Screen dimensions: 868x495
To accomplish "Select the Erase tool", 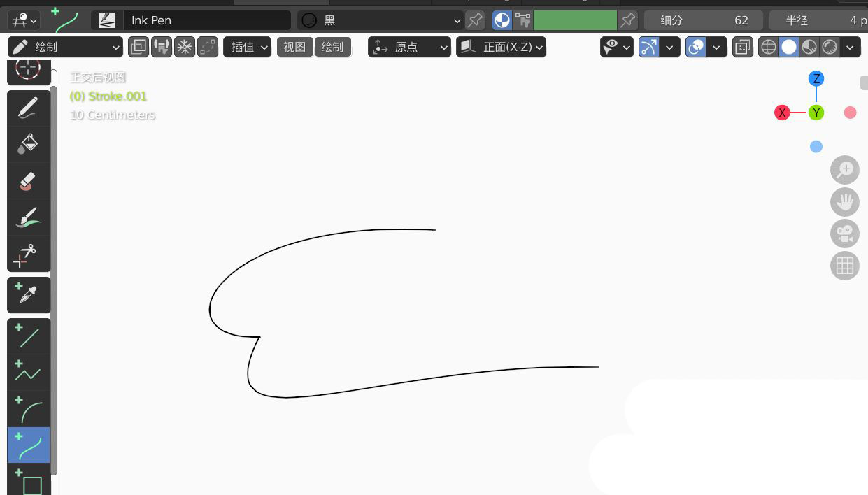I will (x=28, y=180).
